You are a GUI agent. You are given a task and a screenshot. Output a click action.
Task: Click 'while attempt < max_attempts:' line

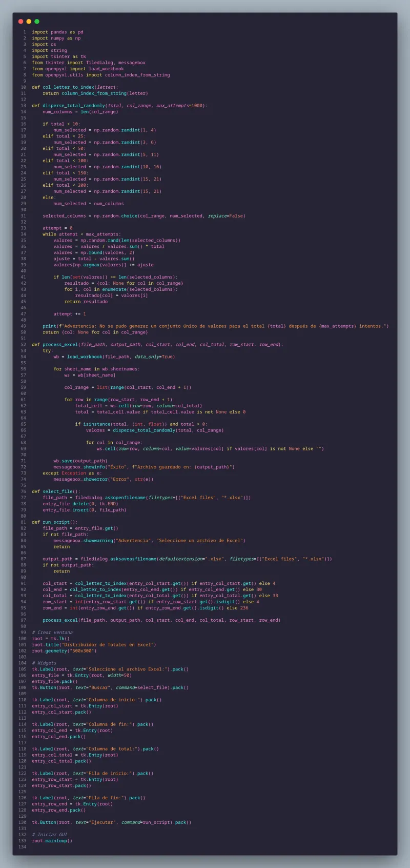[82, 234]
